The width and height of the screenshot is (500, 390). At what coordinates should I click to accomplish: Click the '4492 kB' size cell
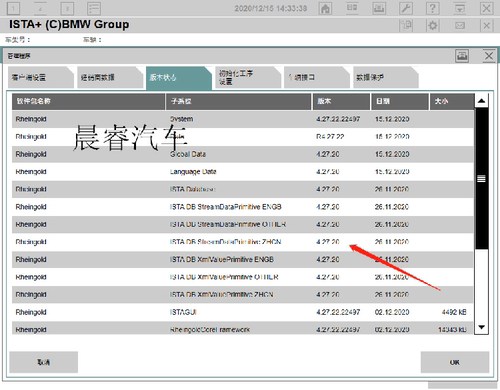pyautogui.click(x=454, y=312)
